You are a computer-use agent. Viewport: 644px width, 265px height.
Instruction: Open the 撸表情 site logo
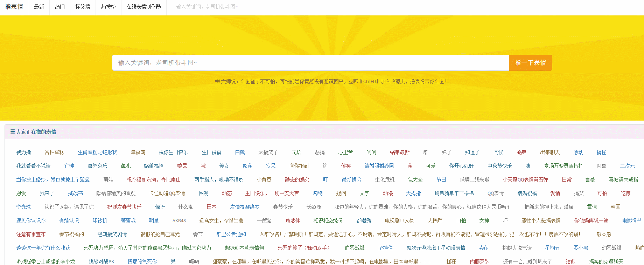[14, 7]
